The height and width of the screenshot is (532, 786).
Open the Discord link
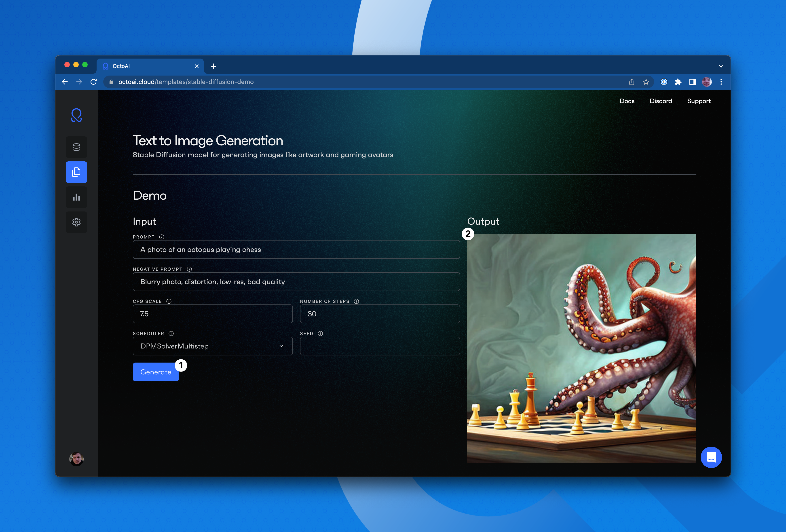click(x=661, y=101)
